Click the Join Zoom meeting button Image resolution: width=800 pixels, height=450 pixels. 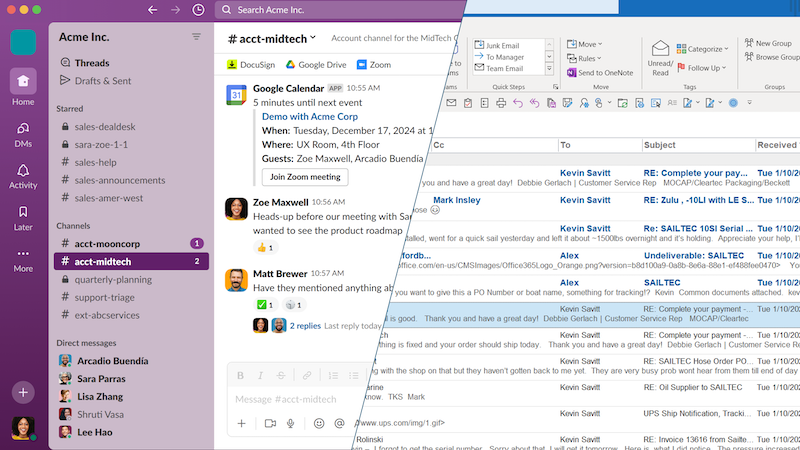point(305,177)
